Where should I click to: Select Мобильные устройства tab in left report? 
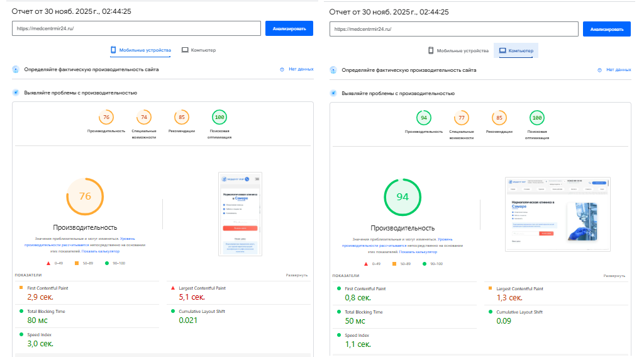click(x=140, y=50)
